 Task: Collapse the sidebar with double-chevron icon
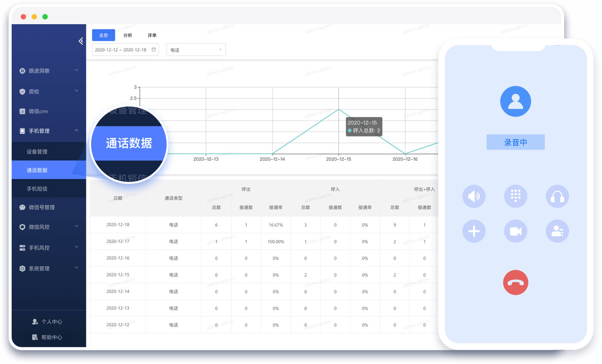[x=80, y=41]
